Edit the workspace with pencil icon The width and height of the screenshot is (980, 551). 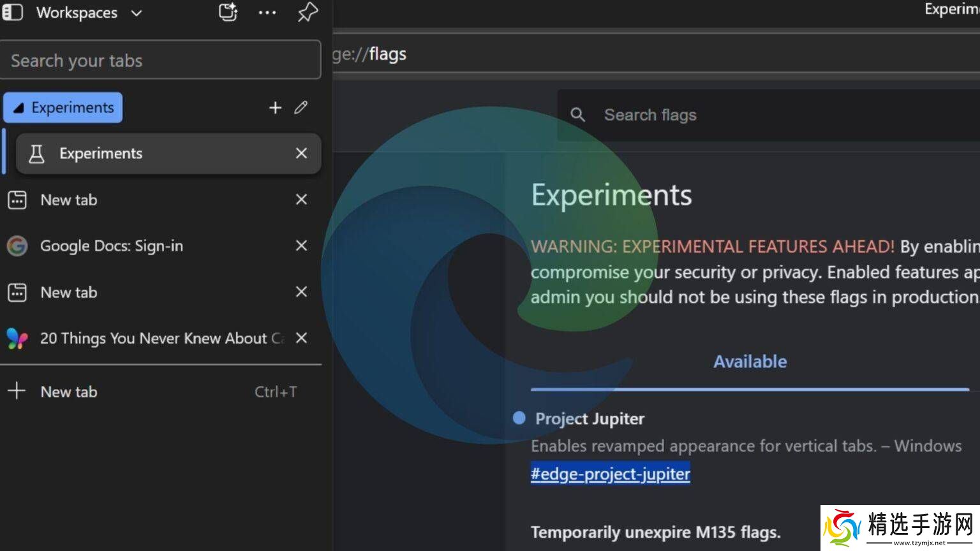tap(301, 108)
